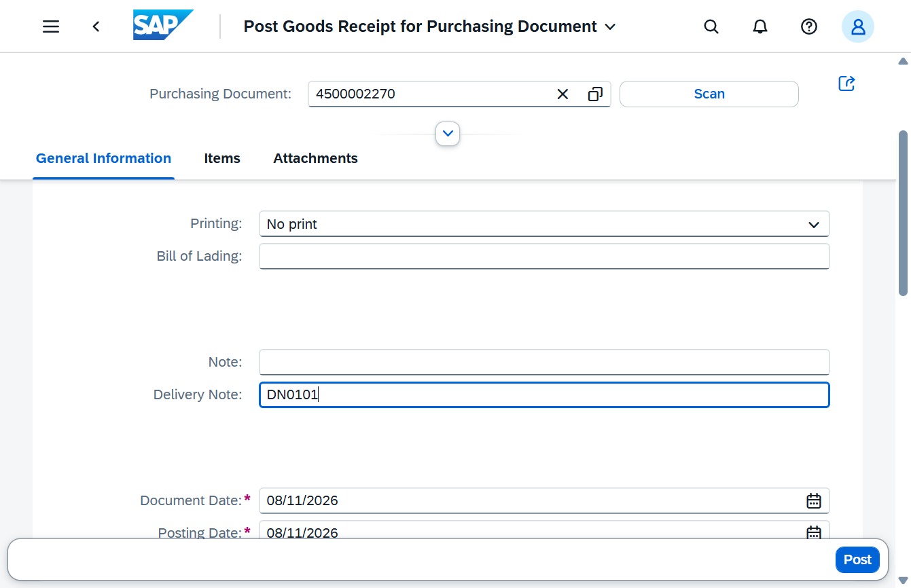The width and height of the screenshot is (911, 588).
Task: Open notifications bell
Action: click(760, 26)
